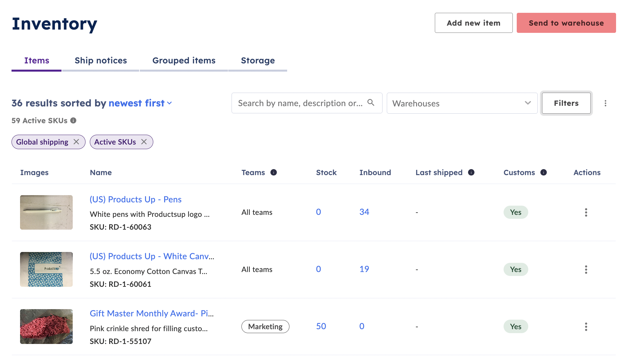
Task: Click the Name column header
Action: point(101,172)
